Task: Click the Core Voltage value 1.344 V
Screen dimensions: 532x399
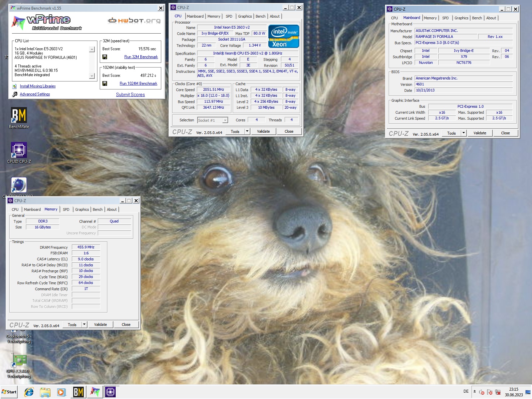Action: [x=255, y=45]
